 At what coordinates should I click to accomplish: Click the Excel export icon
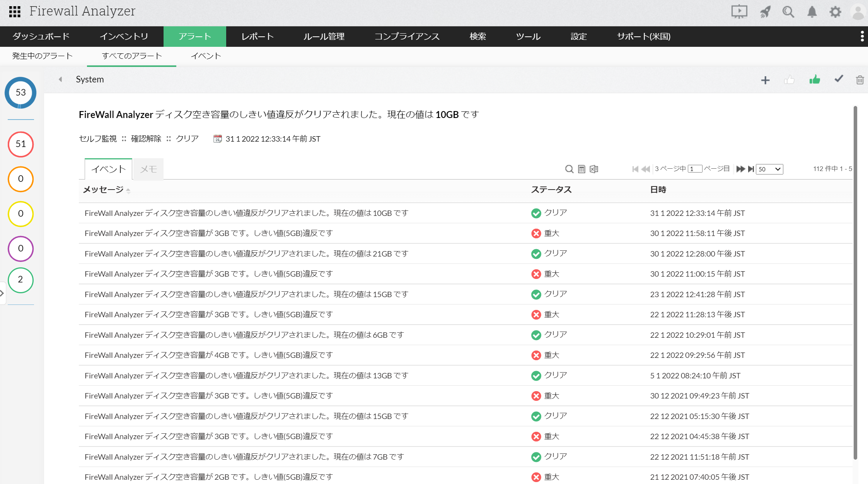594,169
